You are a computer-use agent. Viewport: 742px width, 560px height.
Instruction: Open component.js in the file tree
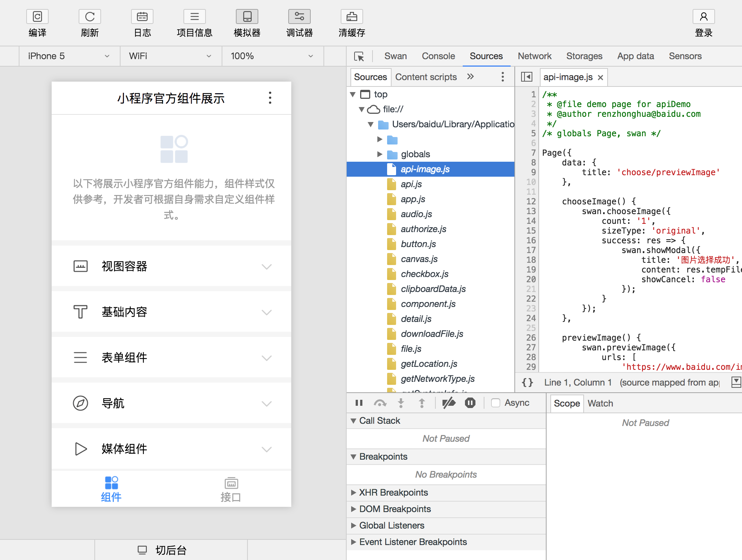pos(428,304)
